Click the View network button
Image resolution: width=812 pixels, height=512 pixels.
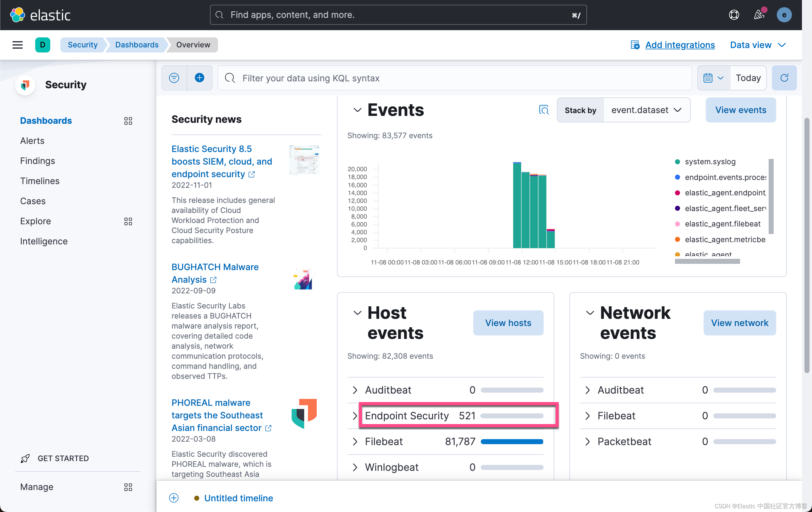(739, 323)
